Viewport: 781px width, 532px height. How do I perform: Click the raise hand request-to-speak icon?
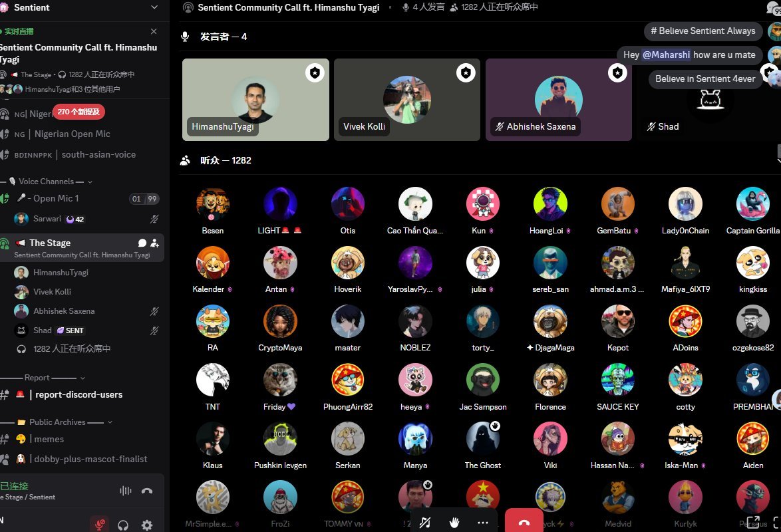pyautogui.click(x=454, y=523)
